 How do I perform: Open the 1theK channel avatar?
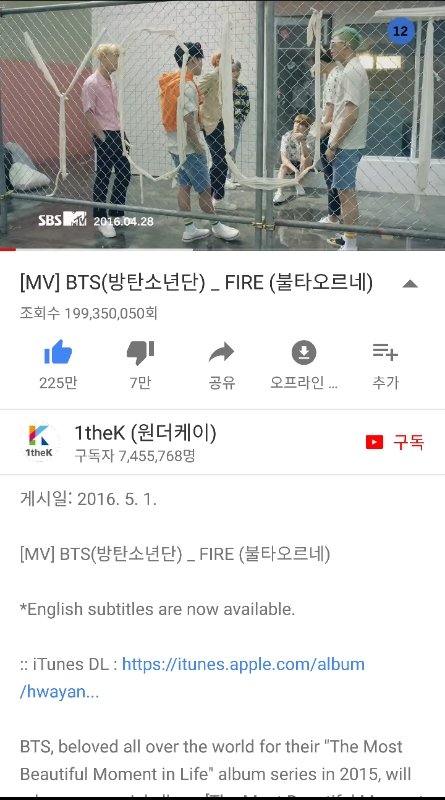tap(39, 442)
